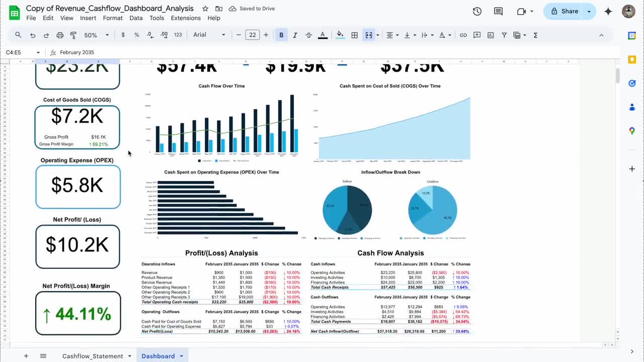Increase font size with plus button
Image resolution: width=644 pixels, height=362 pixels.
point(266,35)
